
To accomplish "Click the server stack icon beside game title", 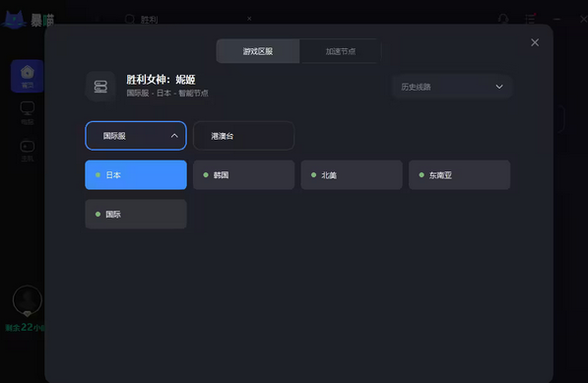I will click(100, 87).
